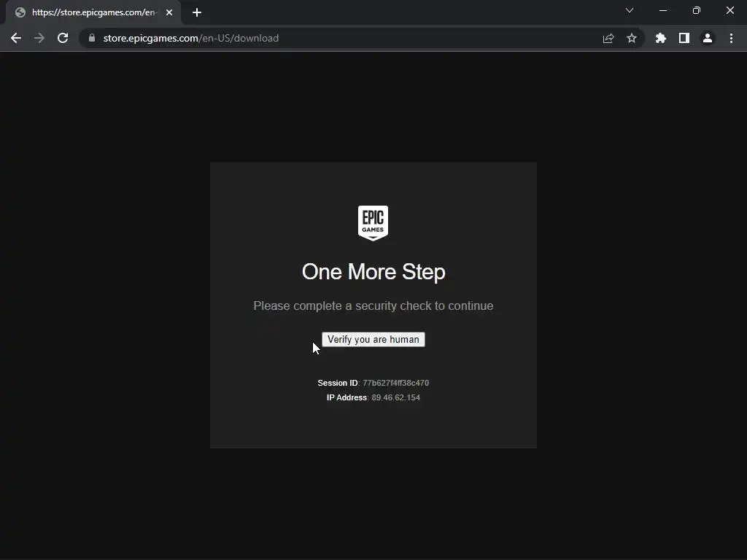The image size is (747, 560).
Task: Click the forward navigation arrow
Action: click(39, 38)
